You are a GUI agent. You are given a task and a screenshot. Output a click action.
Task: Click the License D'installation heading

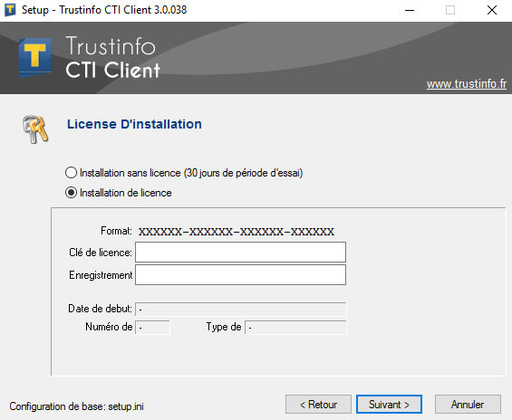(x=134, y=124)
